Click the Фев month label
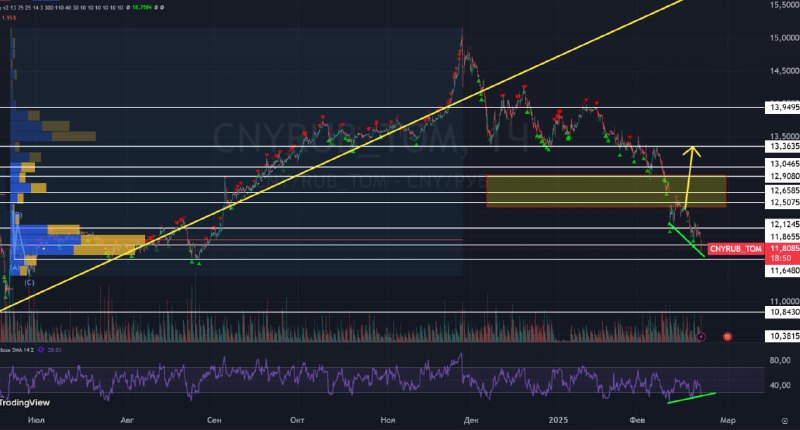Image resolution: width=800 pixels, height=430 pixels. click(637, 420)
